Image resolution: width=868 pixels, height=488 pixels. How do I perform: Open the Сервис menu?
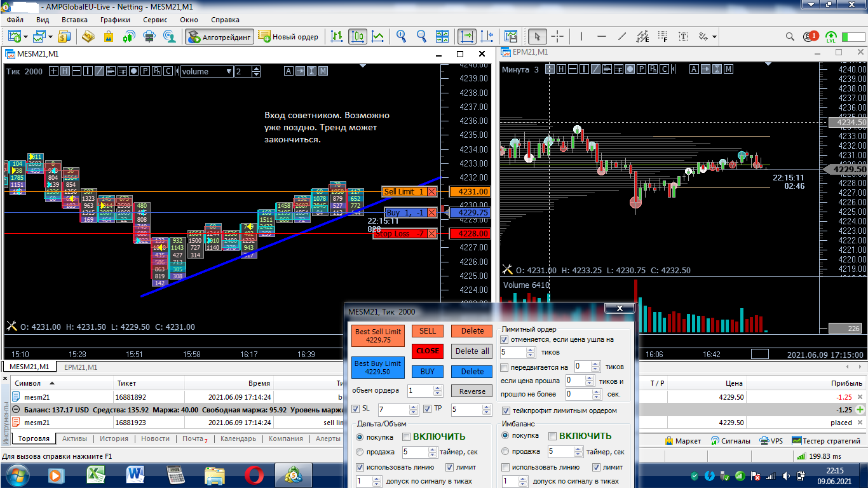point(155,20)
